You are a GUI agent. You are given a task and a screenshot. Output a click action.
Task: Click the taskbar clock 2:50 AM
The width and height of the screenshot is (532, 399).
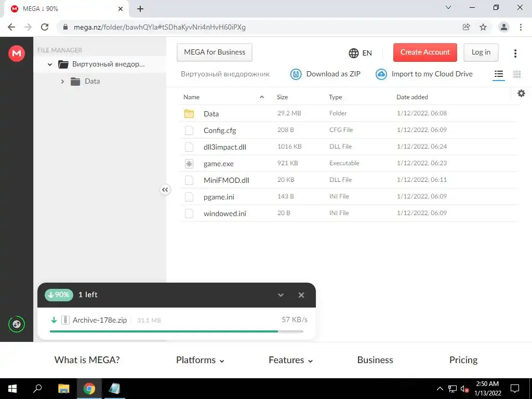point(487,389)
